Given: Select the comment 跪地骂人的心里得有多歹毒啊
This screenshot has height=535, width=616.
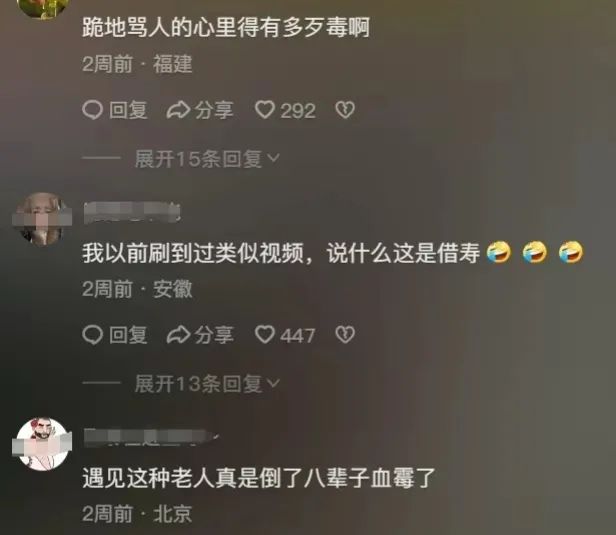Looking at the screenshot, I should (x=226, y=28).
